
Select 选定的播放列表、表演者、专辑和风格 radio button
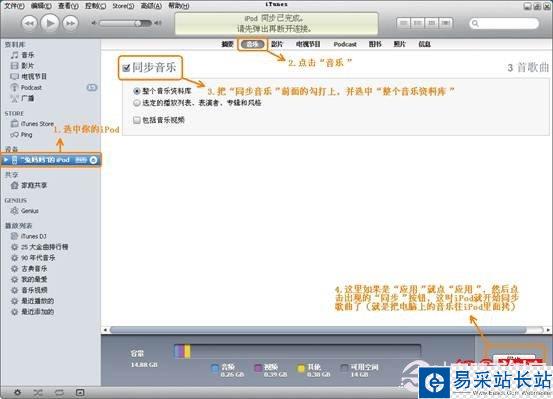137,103
